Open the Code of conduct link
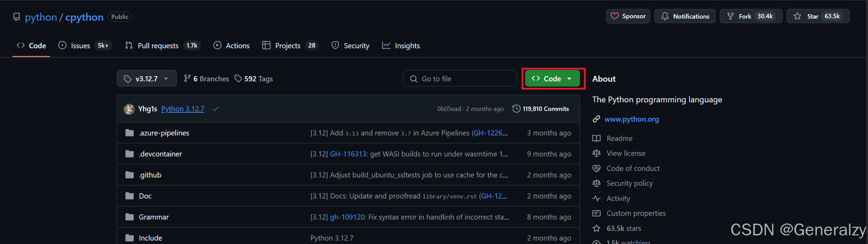This screenshot has height=244, width=868. pos(633,169)
